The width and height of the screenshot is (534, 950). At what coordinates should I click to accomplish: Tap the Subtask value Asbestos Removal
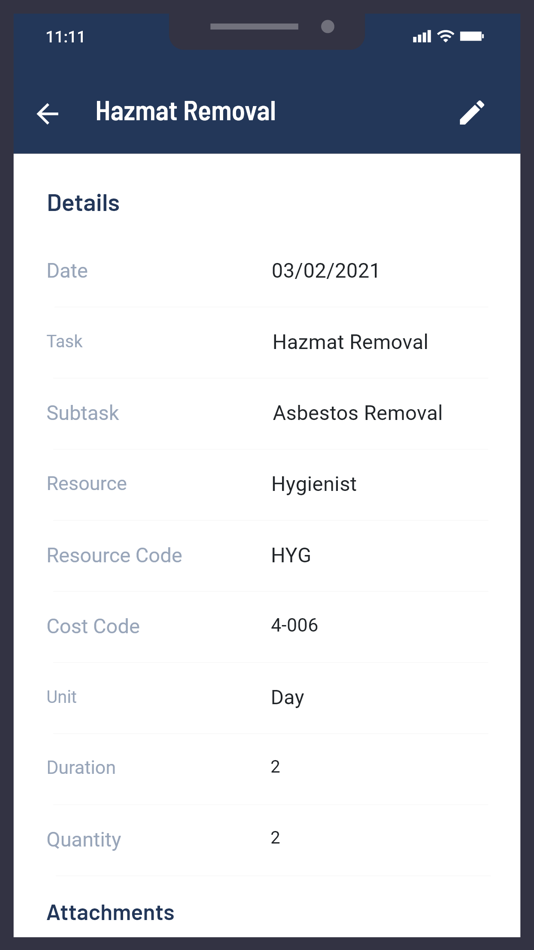click(358, 413)
